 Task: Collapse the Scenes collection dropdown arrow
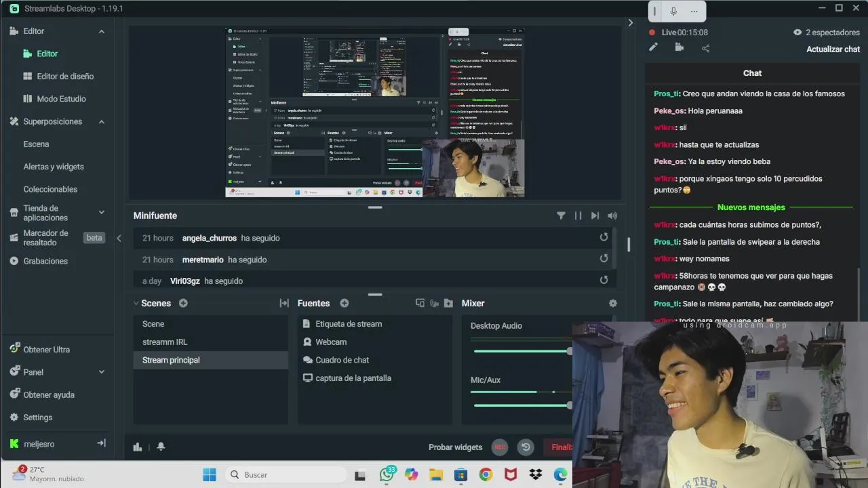pos(136,304)
